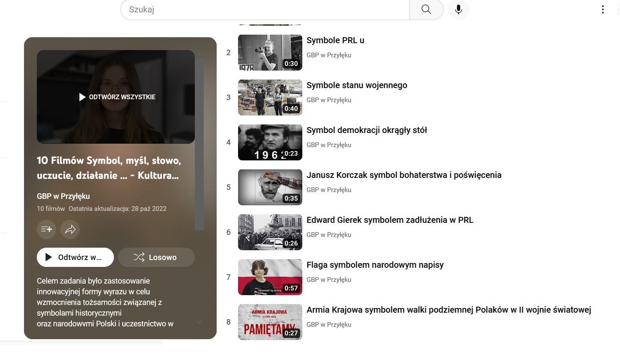The width and height of the screenshot is (620, 364).
Task: Open the video Flaga symbolem narodowym napisy
Action: [375, 265]
